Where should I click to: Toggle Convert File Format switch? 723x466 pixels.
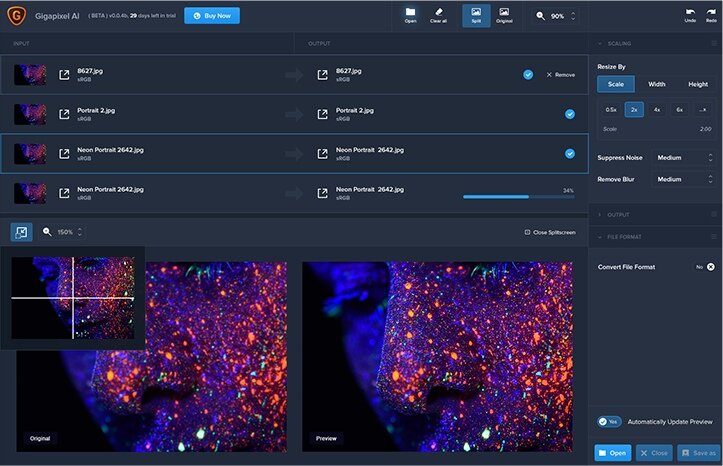705,267
